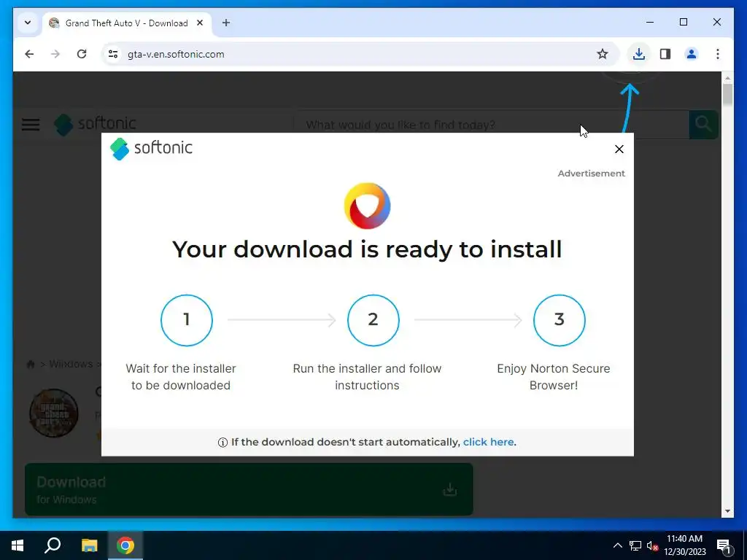Viewport: 747px width, 560px height.
Task: Select the Grand Theft Auto V tab
Action: point(127,23)
